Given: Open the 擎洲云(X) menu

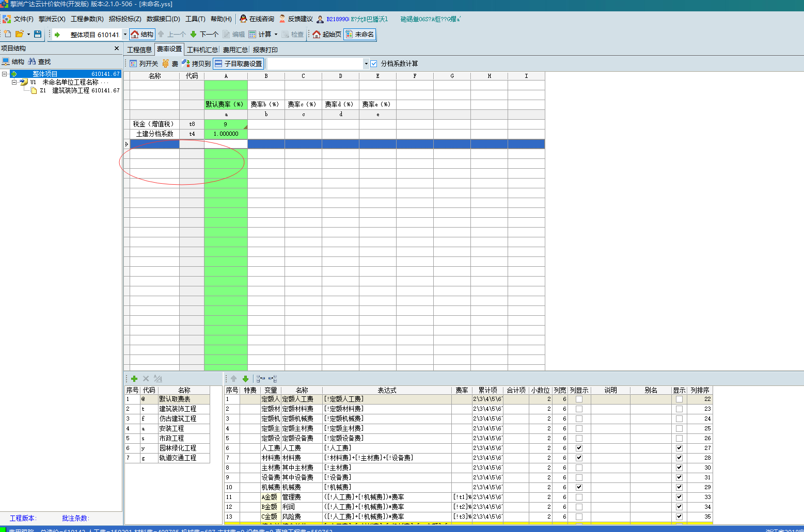Looking at the screenshot, I should click(x=52, y=19).
